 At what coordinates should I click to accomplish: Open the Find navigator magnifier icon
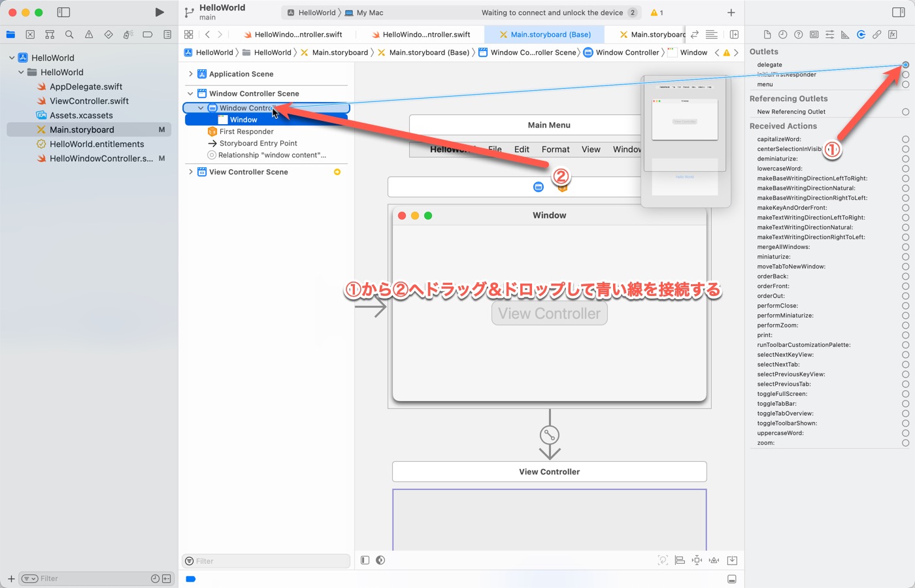69,35
